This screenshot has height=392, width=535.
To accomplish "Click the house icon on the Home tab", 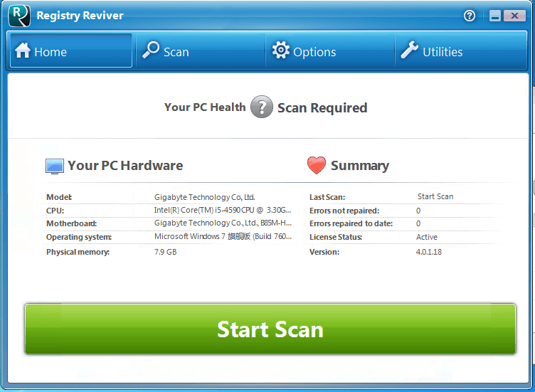I will pos(23,51).
